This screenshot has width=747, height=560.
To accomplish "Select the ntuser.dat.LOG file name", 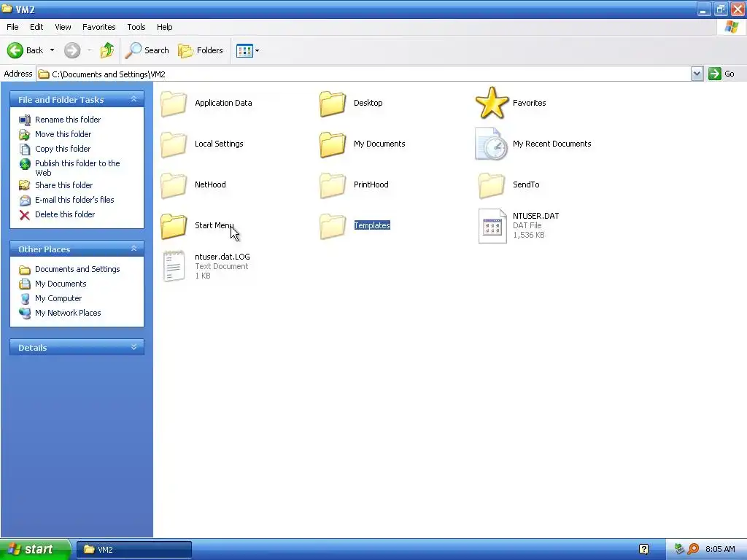I will click(222, 257).
